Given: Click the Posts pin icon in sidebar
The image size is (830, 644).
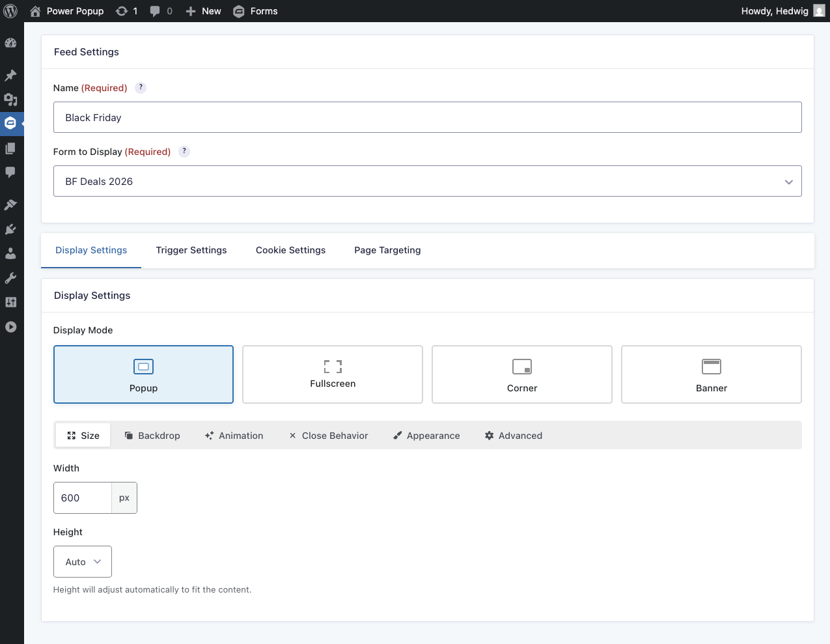Looking at the screenshot, I should 10,76.
